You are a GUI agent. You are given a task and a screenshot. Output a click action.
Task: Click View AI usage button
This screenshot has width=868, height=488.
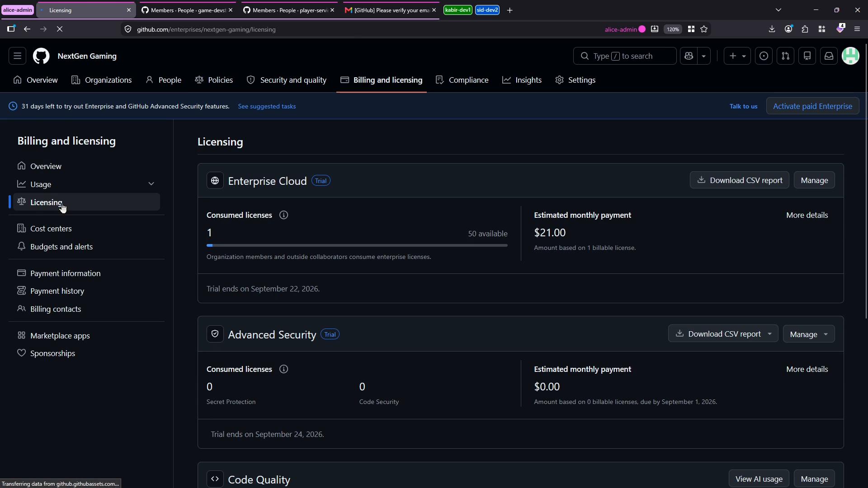759,479
